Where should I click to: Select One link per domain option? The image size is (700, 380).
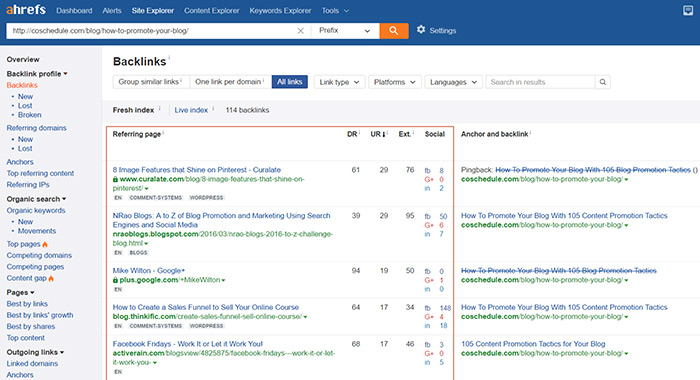coord(230,82)
